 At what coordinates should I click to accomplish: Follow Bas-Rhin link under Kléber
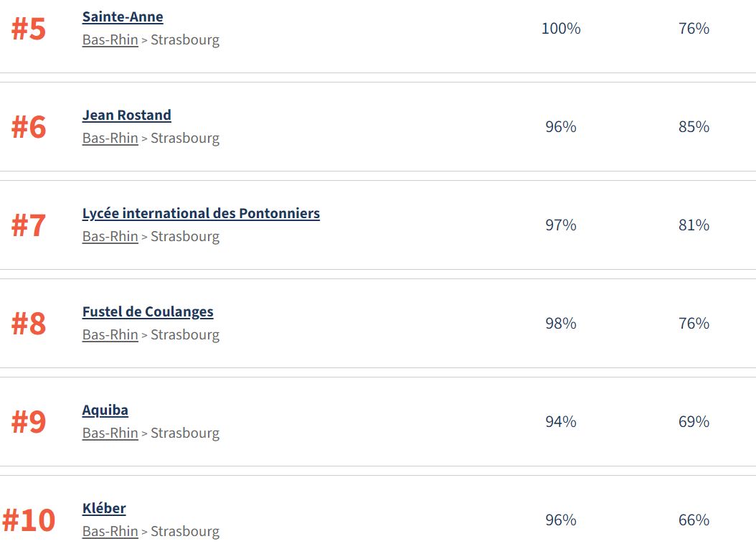tap(110, 532)
